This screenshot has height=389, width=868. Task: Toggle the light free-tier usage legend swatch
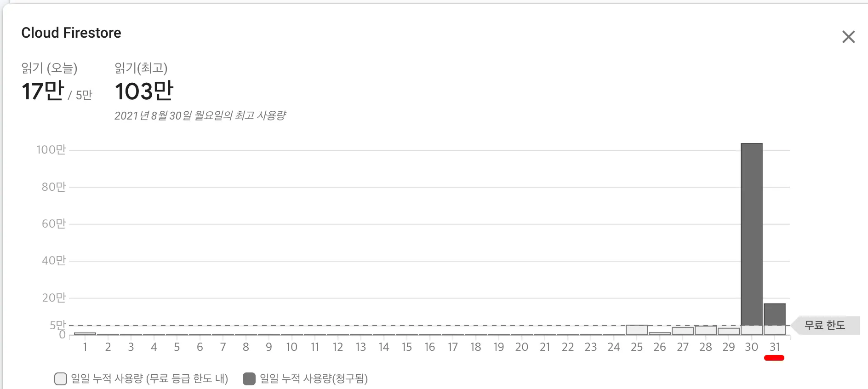pyautogui.click(x=61, y=379)
